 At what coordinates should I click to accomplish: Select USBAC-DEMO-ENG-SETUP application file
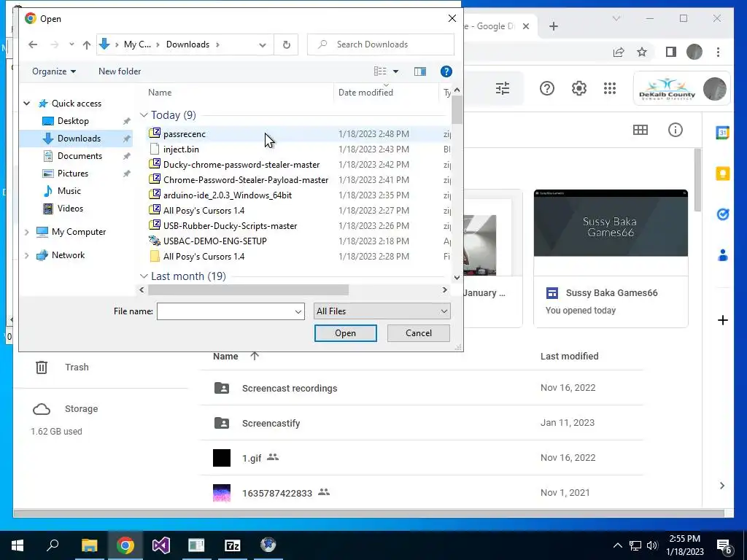pyautogui.click(x=215, y=241)
